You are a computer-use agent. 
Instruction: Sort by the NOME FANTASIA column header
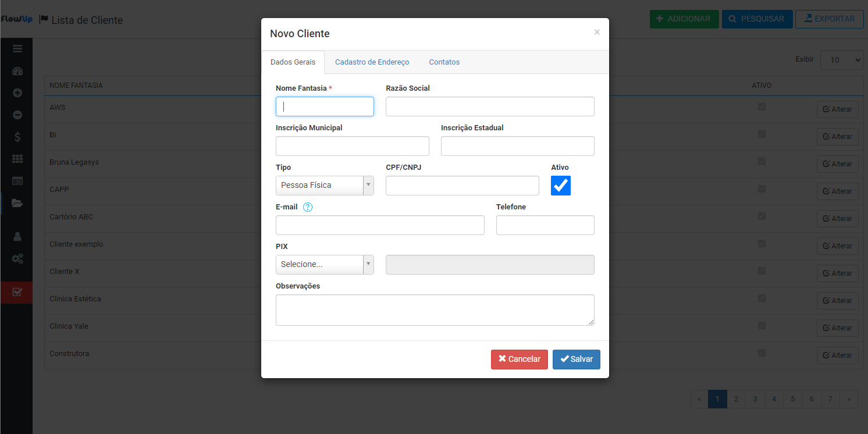pyautogui.click(x=76, y=86)
